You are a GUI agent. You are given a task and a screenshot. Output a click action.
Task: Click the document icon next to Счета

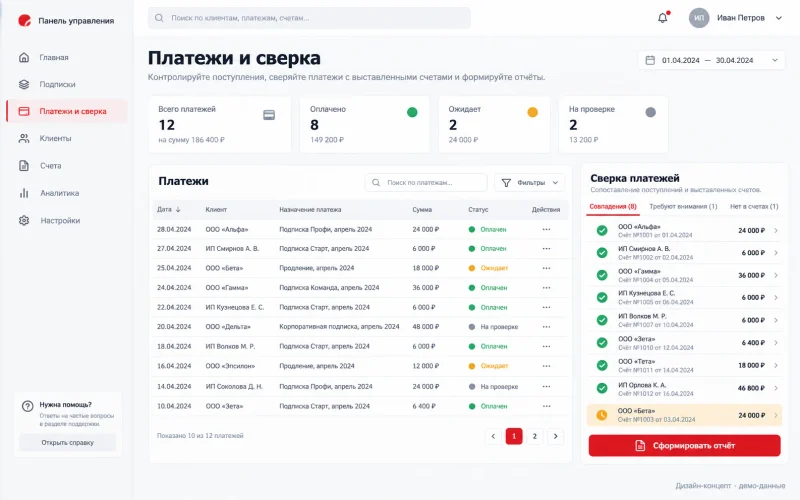click(x=24, y=165)
